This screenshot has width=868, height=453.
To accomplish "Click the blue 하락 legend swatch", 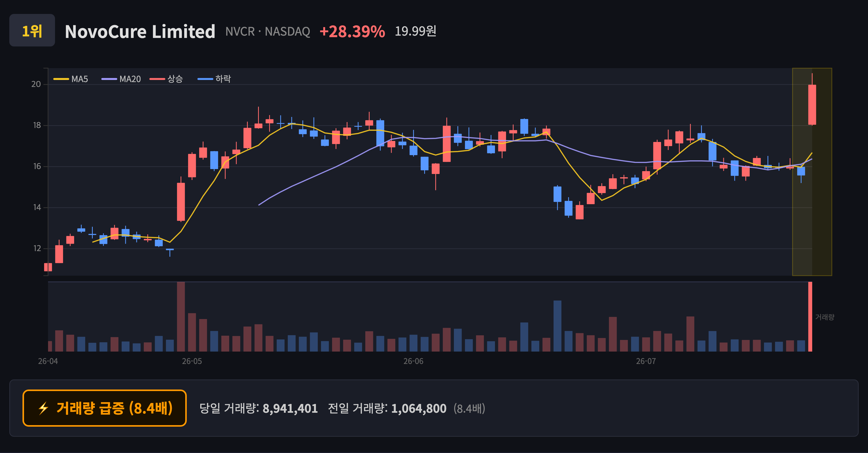I will (x=205, y=79).
